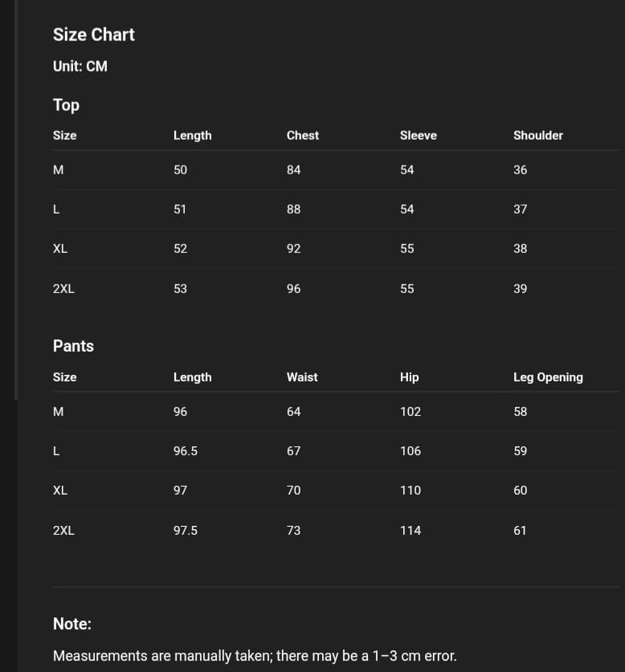The height and width of the screenshot is (672, 625).
Task: Select the Top length value 51
Action: 180,210
